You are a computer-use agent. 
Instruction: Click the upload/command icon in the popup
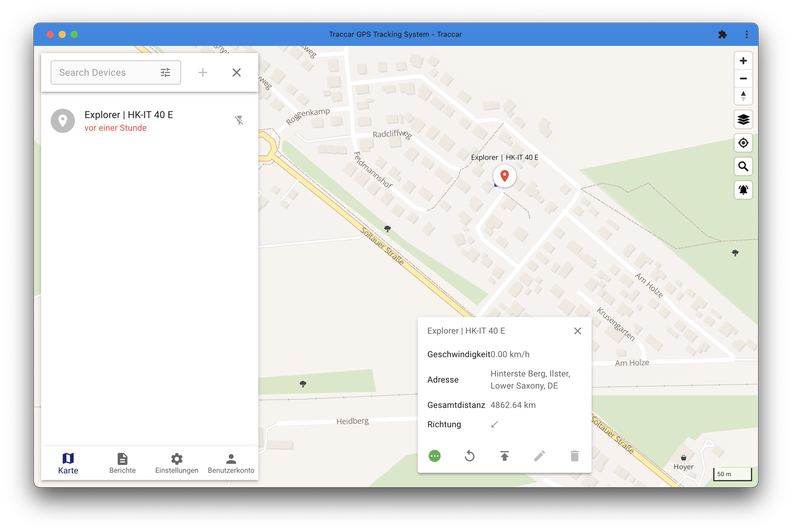[x=504, y=456]
